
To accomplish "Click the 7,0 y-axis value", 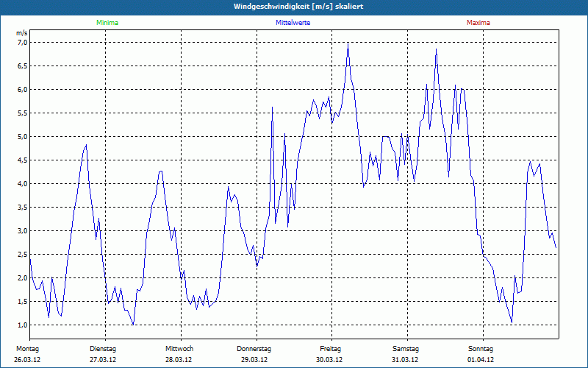I will (23, 43).
